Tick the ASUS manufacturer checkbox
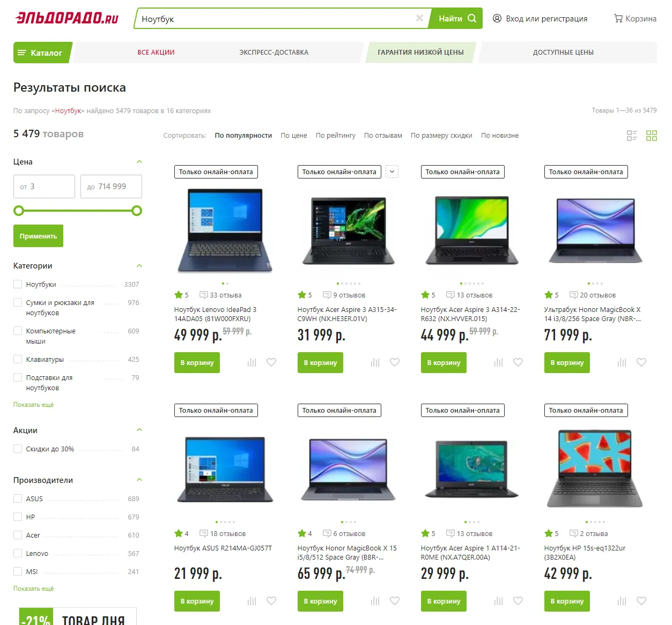Screen dimensions: 672x625 click(x=18, y=498)
